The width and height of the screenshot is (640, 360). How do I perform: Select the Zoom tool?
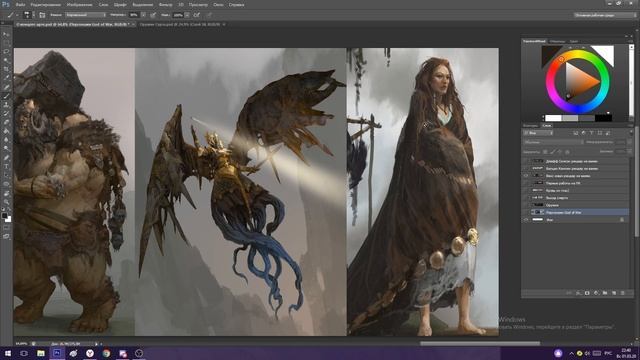tap(6, 202)
